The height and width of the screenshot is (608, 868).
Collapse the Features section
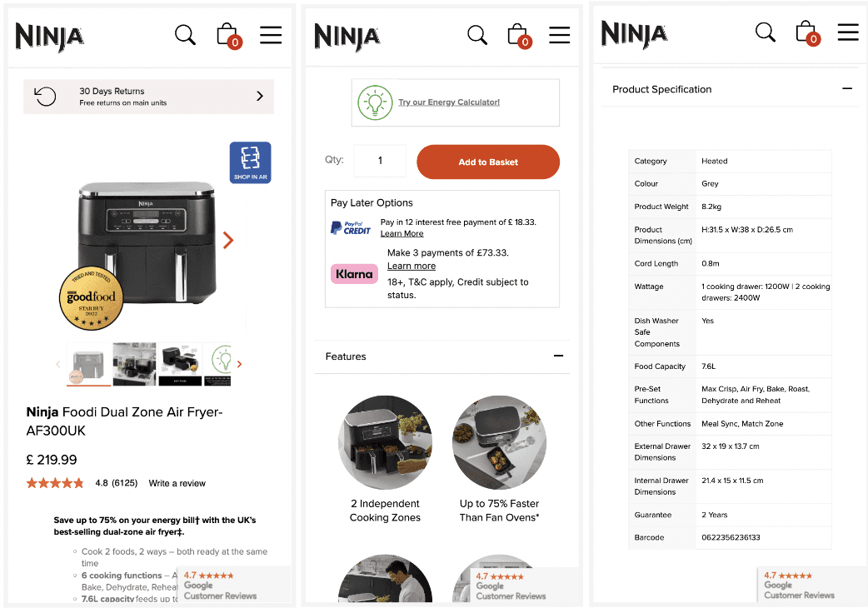coord(558,356)
